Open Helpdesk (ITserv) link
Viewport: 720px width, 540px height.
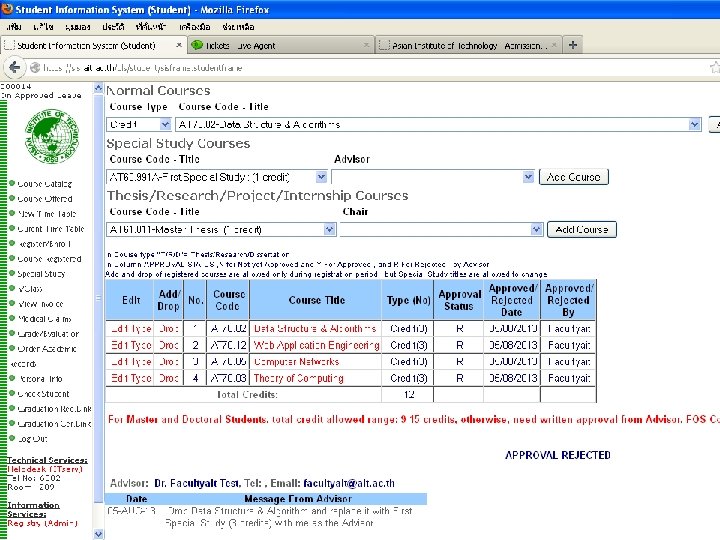[45, 469]
